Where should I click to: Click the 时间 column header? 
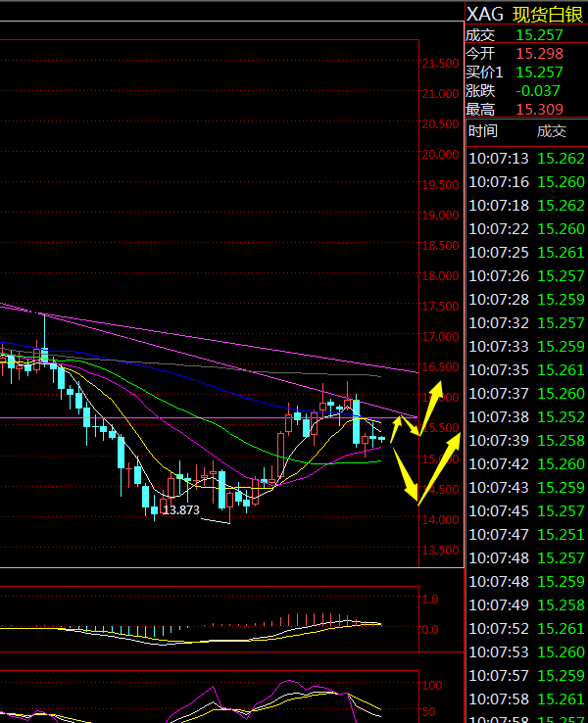pyautogui.click(x=482, y=130)
